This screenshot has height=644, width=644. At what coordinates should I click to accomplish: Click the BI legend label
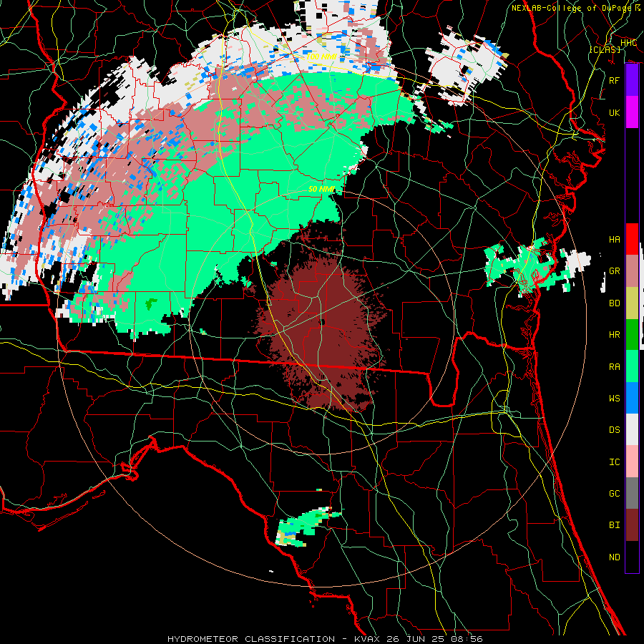[x=614, y=525]
